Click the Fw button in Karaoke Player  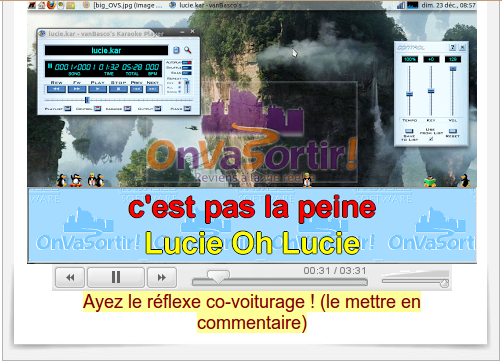tap(77, 89)
